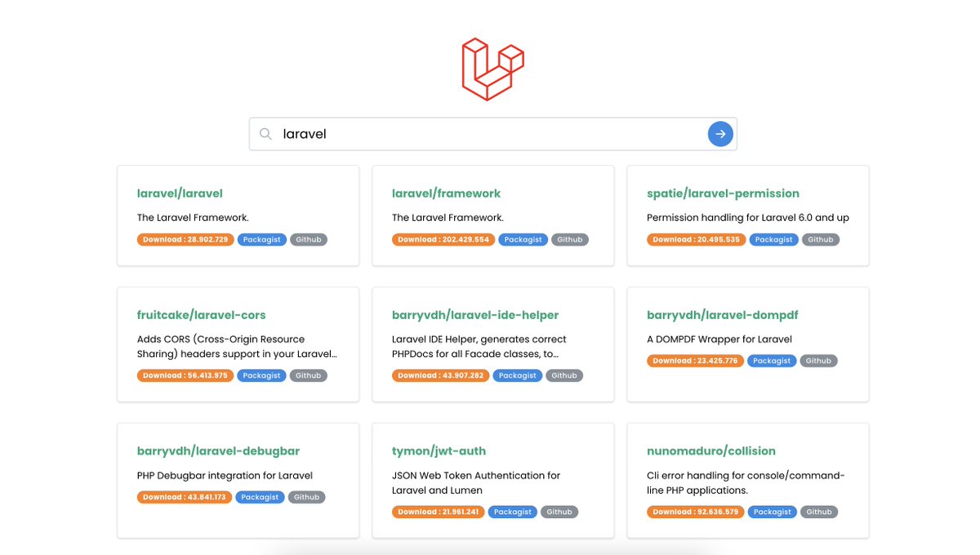Image resolution: width=980 pixels, height=555 pixels.
Task: Click the Laravel logo at top
Action: [x=492, y=69]
